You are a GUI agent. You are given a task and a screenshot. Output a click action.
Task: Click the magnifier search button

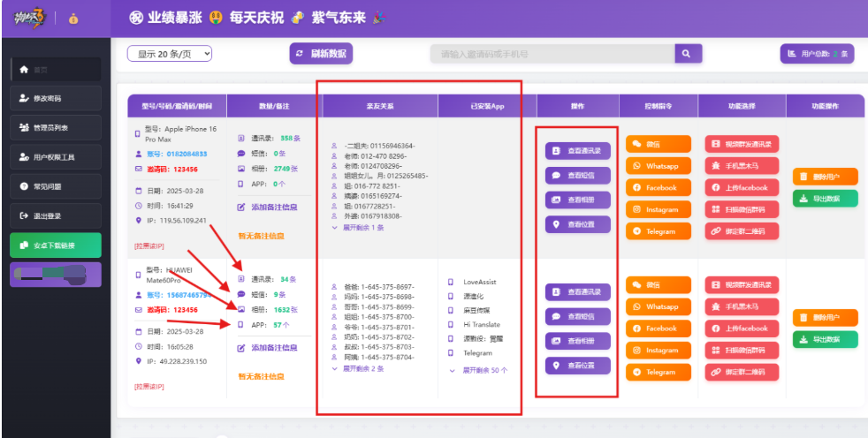pyautogui.click(x=688, y=54)
